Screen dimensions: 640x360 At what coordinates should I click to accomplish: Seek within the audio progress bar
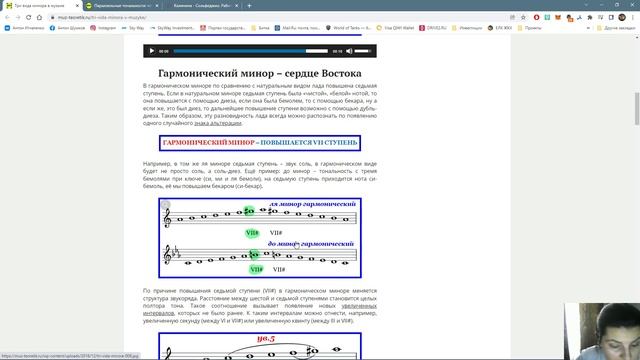(251, 51)
